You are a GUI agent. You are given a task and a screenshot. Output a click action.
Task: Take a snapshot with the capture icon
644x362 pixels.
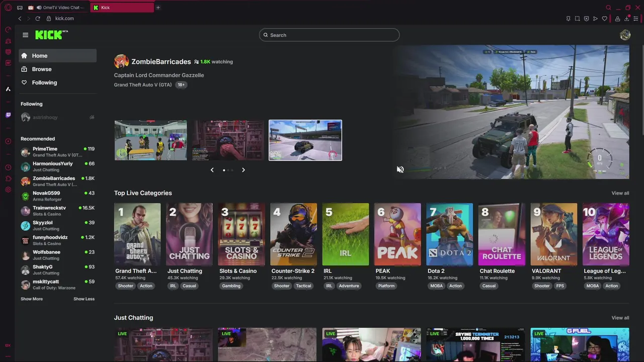tap(577, 19)
